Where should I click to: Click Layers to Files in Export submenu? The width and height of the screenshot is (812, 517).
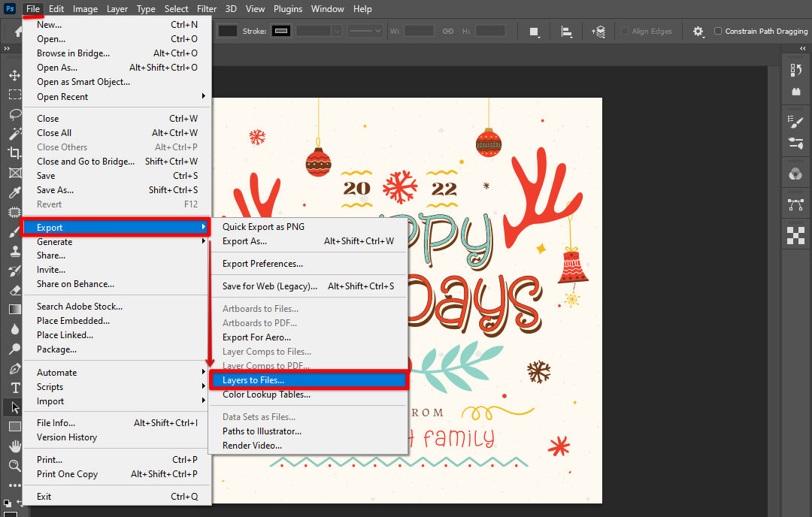click(x=253, y=380)
